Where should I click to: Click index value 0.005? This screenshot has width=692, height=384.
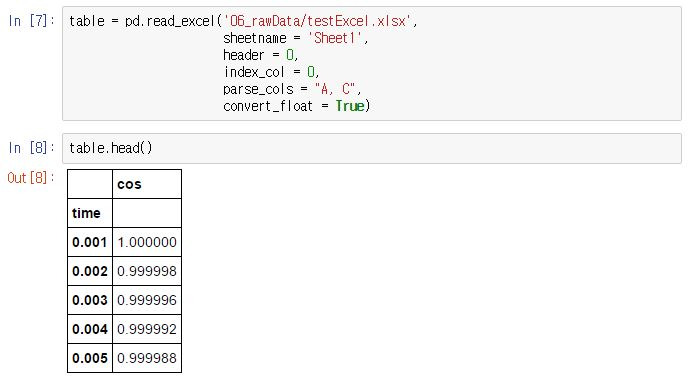[90, 358]
